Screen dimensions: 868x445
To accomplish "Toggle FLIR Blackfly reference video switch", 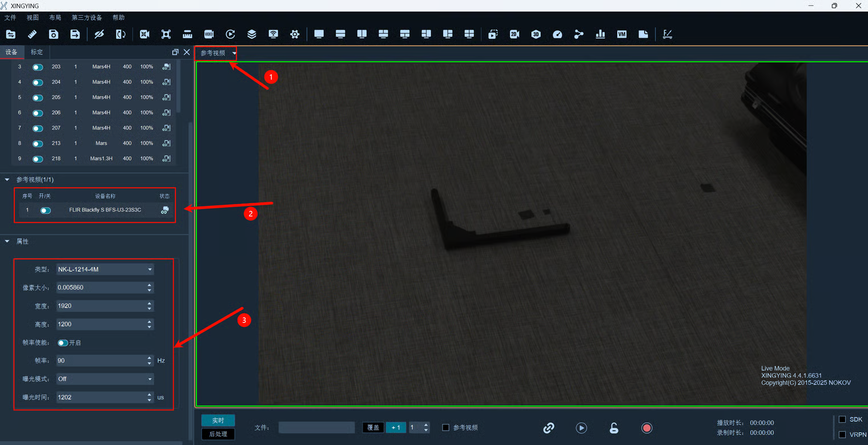I will [x=46, y=211].
